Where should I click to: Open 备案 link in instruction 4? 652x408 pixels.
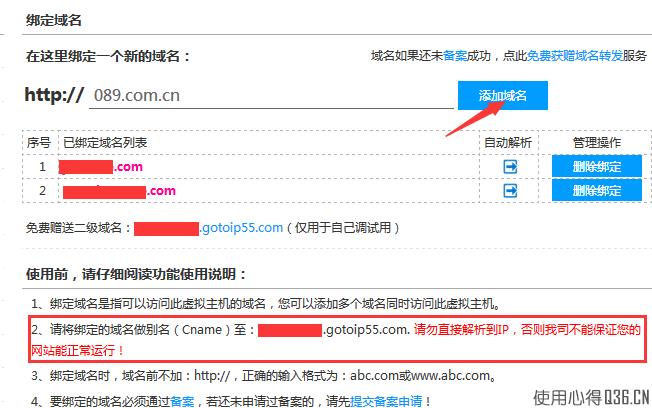coord(182,401)
